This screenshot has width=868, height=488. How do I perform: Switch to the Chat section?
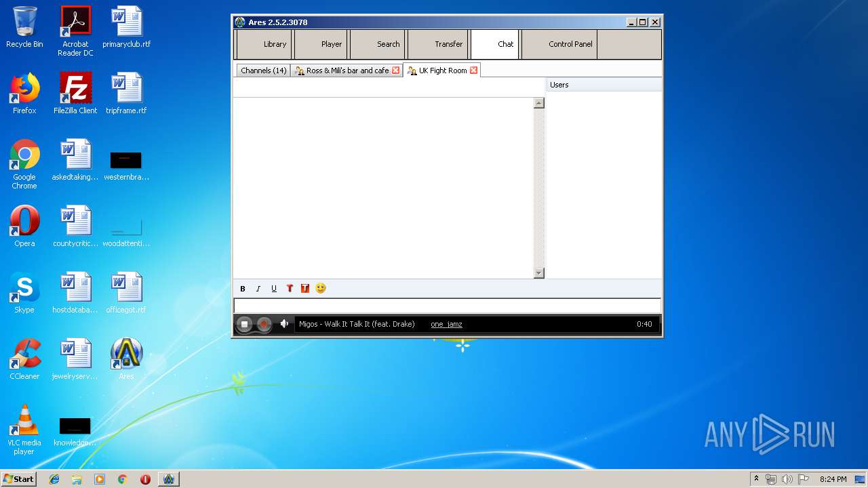pos(495,44)
